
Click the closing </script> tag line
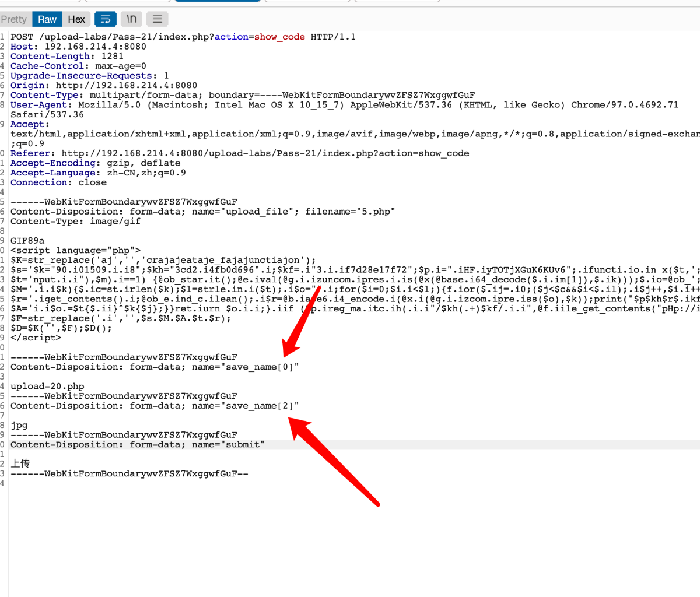click(x=36, y=338)
